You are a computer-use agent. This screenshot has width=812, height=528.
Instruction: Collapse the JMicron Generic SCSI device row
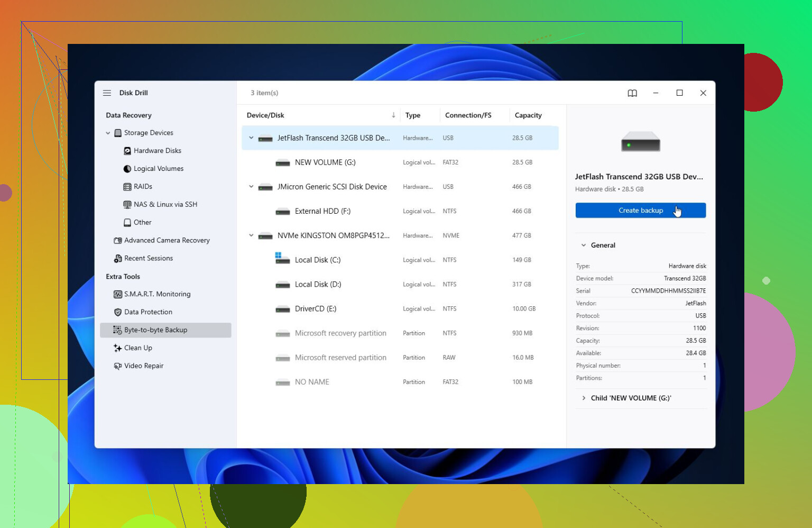251,187
